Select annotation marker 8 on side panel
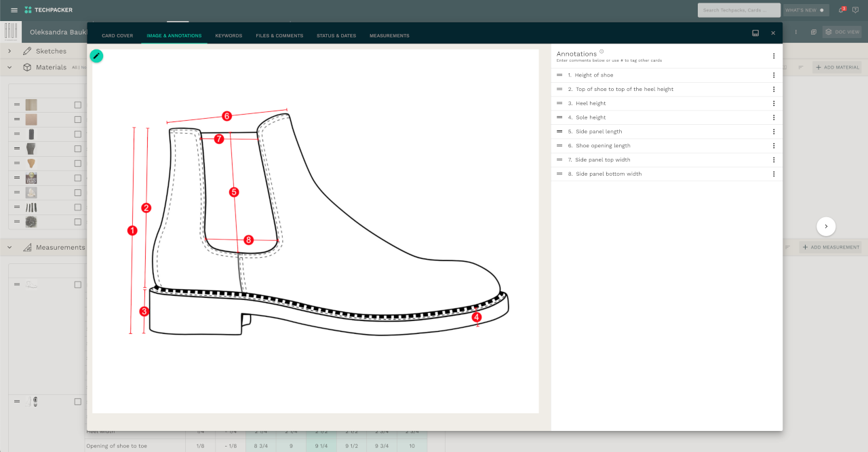 (249, 240)
